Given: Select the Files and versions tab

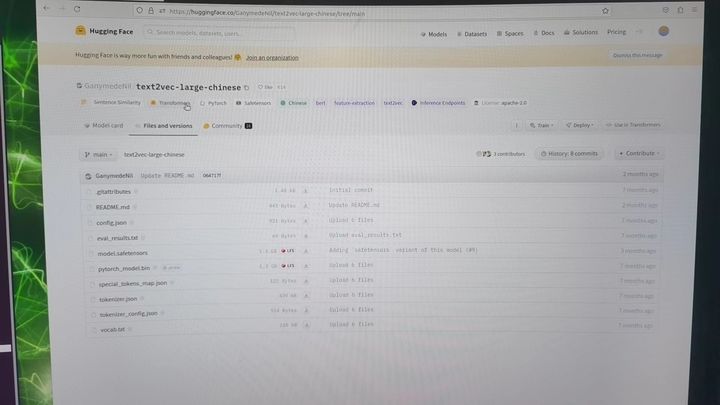Looking at the screenshot, I should pyautogui.click(x=163, y=126).
